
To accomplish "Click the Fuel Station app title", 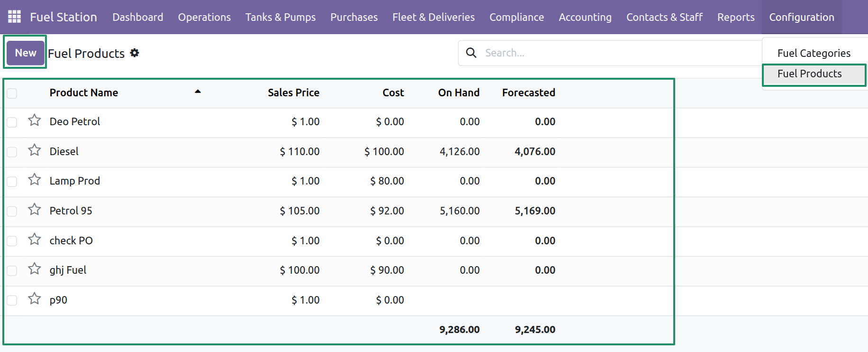I will (x=63, y=17).
